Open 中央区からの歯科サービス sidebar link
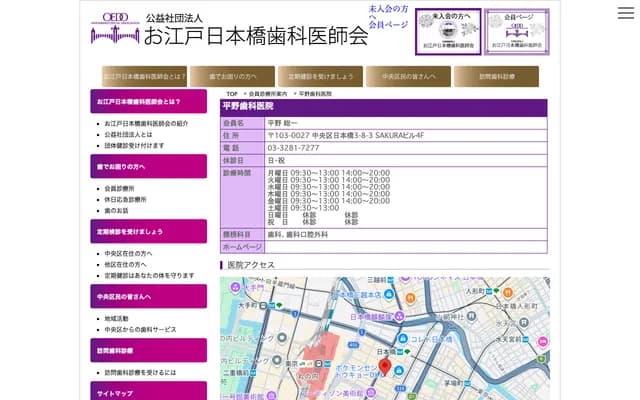640x400 pixels. coord(141,329)
